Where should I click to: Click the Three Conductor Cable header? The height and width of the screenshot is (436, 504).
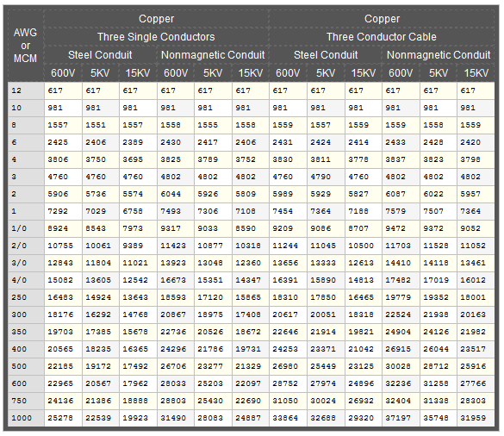pyautogui.click(x=382, y=37)
